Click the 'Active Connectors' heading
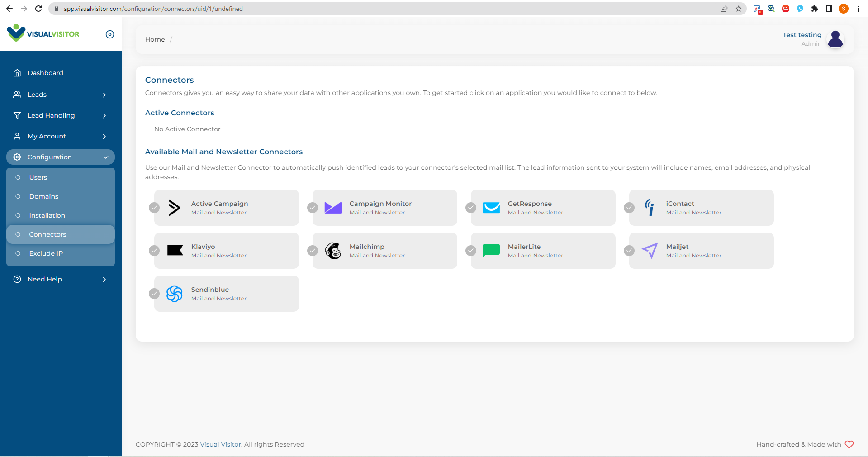868x457 pixels. point(180,113)
